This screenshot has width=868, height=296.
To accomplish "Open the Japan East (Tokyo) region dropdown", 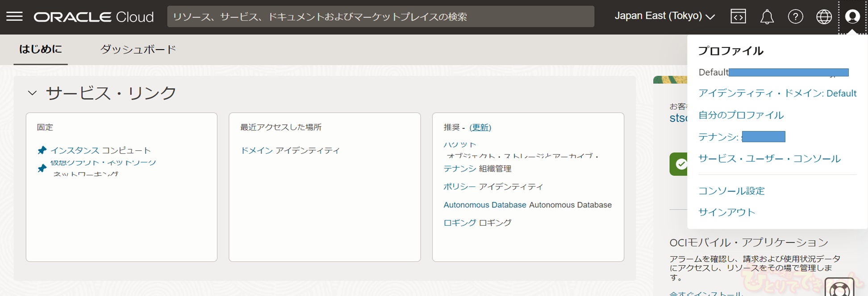I will [x=664, y=17].
